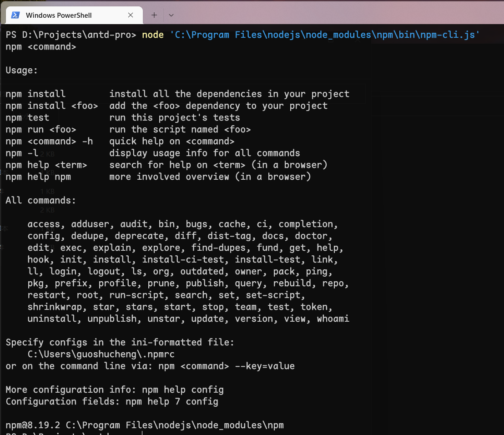The width and height of the screenshot is (504, 435).
Task: Click the 'All commands:' heading
Action: pos(41,201)
